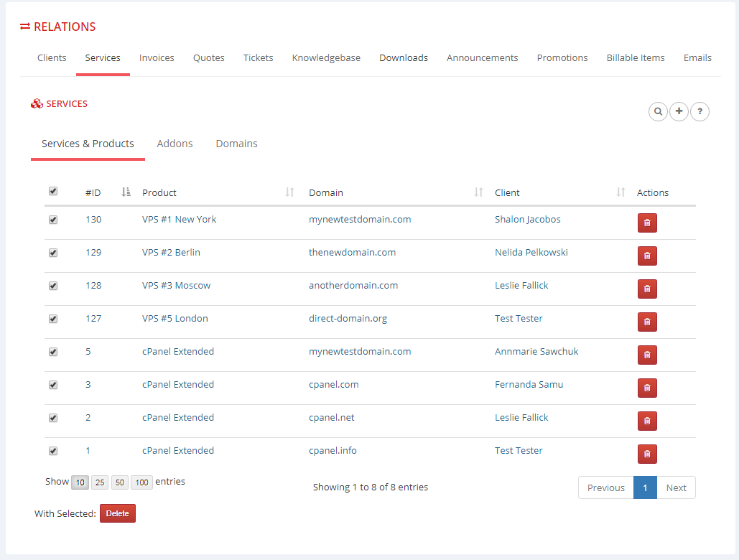Delete Test Tester's cpanel.info row via trash icon

pos(646,454)
